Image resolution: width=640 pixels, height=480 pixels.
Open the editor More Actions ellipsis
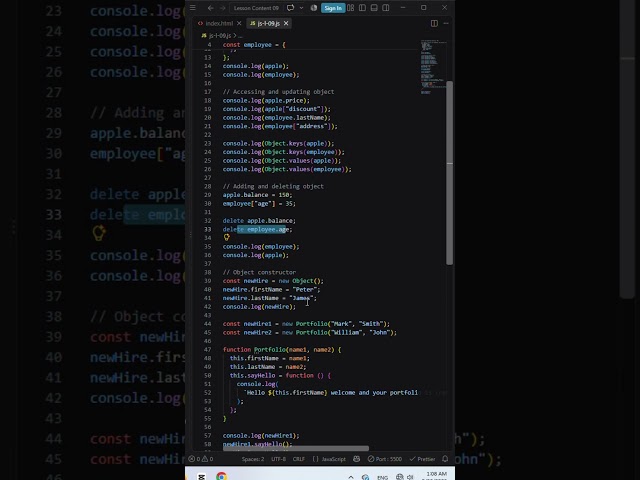point(446,23)
